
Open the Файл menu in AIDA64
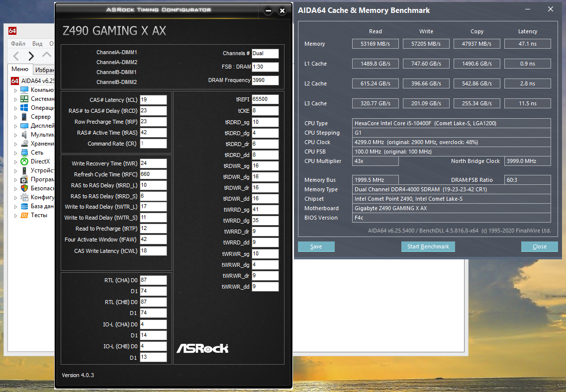point(18,44)
